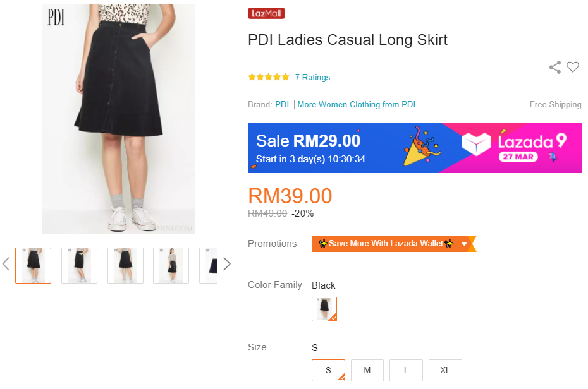Add skirt to wishlist heart icon
Screen dimensions: 588x389
coord(573,68)
